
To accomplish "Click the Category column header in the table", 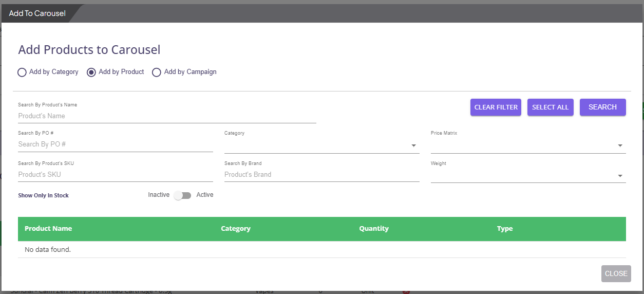I will click(x=236, y=229).
